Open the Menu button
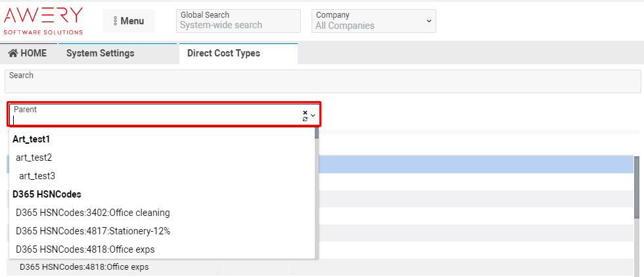 tap(128, 21)
